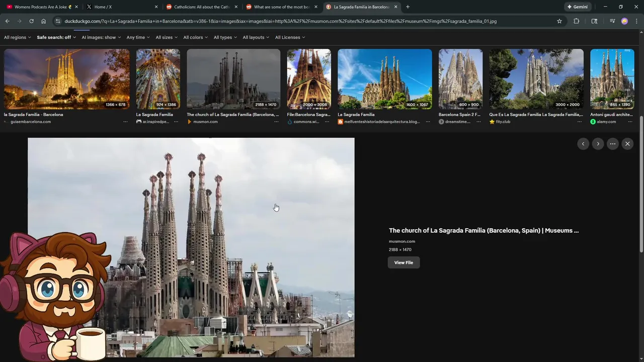
Task: Select the 2000 × 3008 commons thumbnail
Action: 309,79
